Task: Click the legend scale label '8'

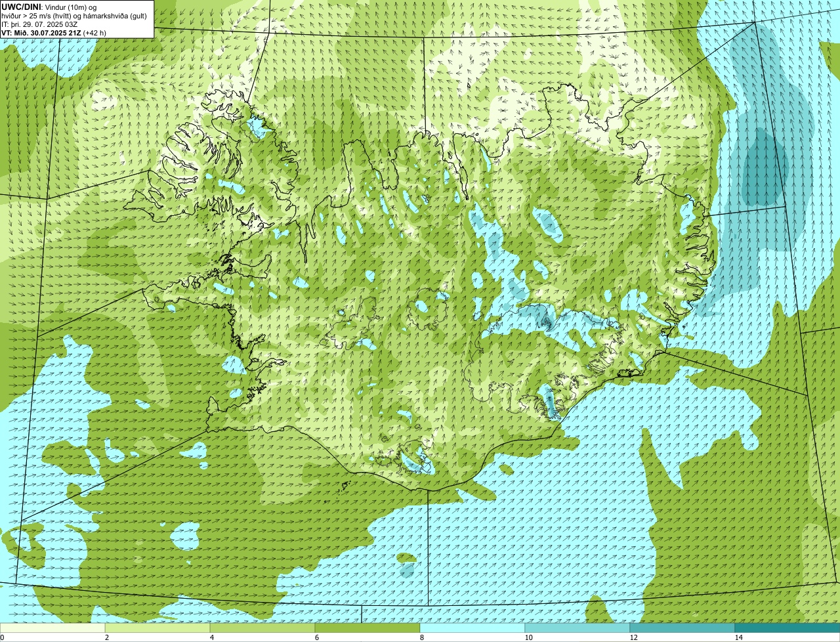Action: click(x=421, y=637)
